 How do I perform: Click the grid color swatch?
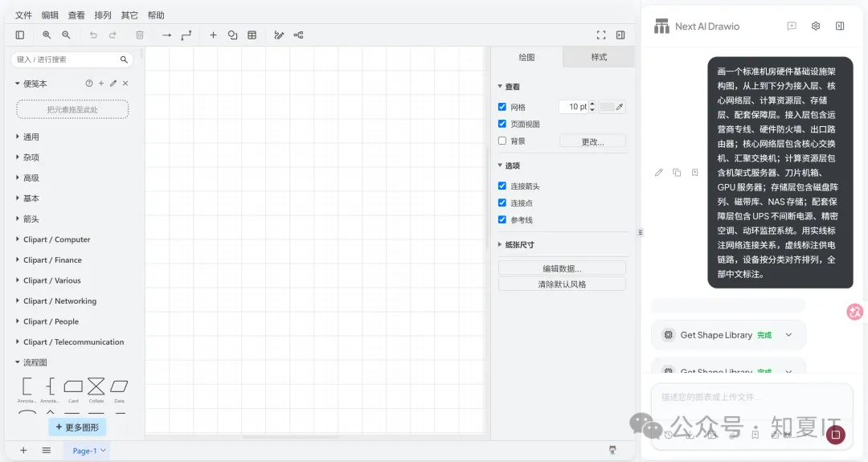click(x=612, y=107)
